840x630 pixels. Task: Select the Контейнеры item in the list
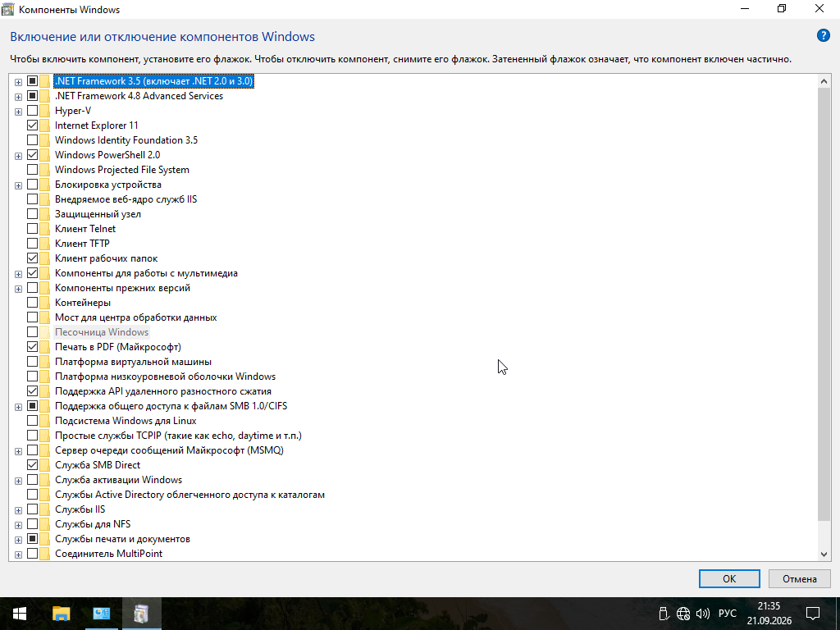[x=83, y=303]
